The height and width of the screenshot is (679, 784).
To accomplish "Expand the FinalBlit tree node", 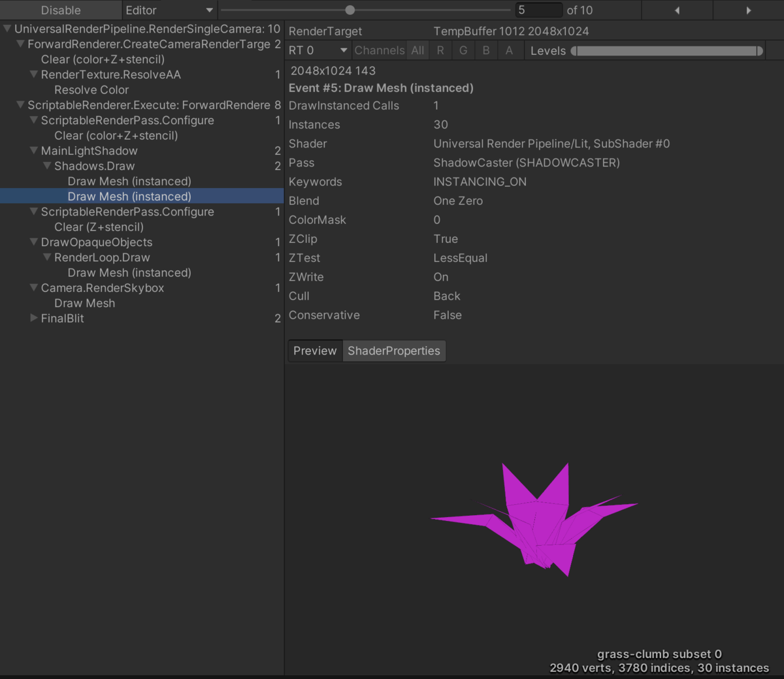I will 33,318.
